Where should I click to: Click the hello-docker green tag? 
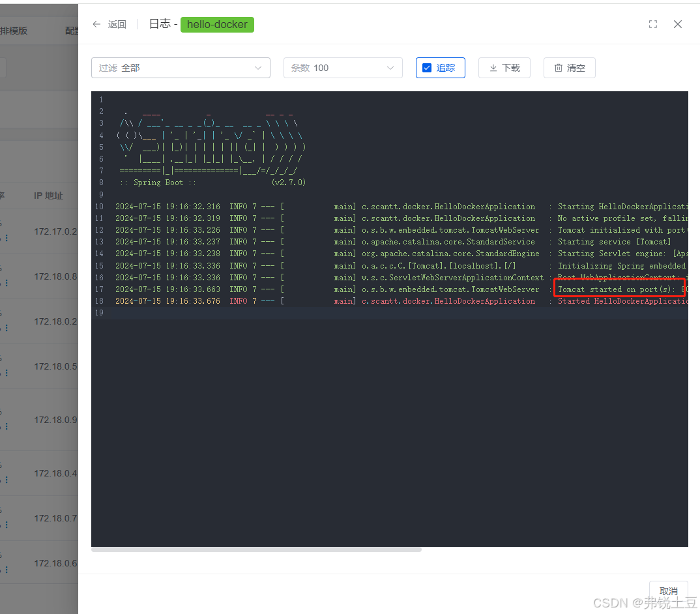(217, 25)
